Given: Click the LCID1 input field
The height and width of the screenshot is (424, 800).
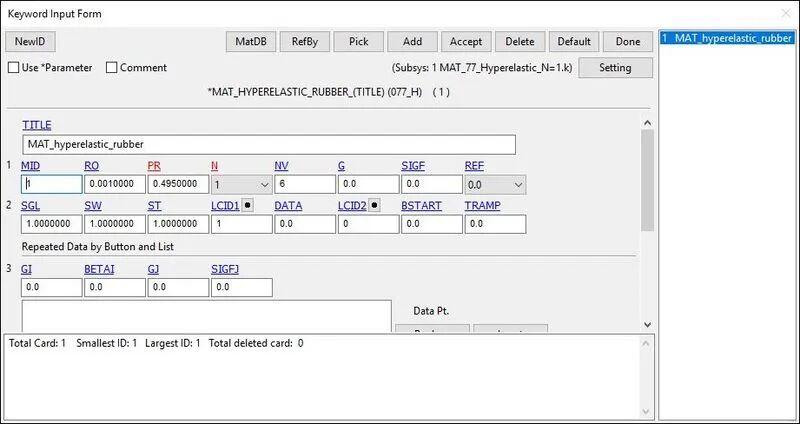Looking at the screenshot, I should (x=242, y=225).
